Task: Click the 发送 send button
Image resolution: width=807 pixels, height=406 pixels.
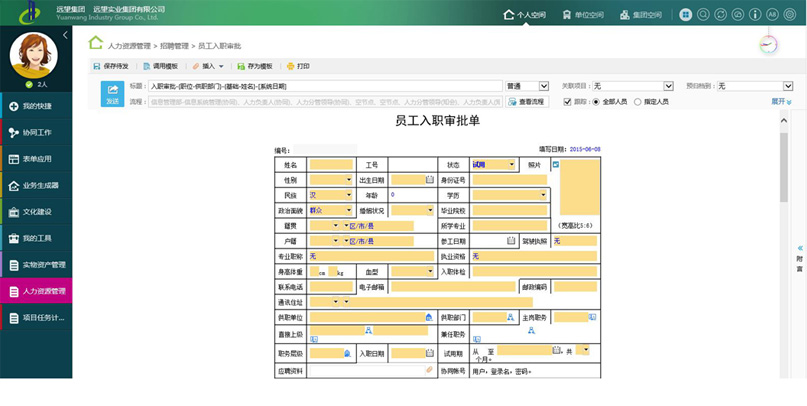Action: coord(112,94)
